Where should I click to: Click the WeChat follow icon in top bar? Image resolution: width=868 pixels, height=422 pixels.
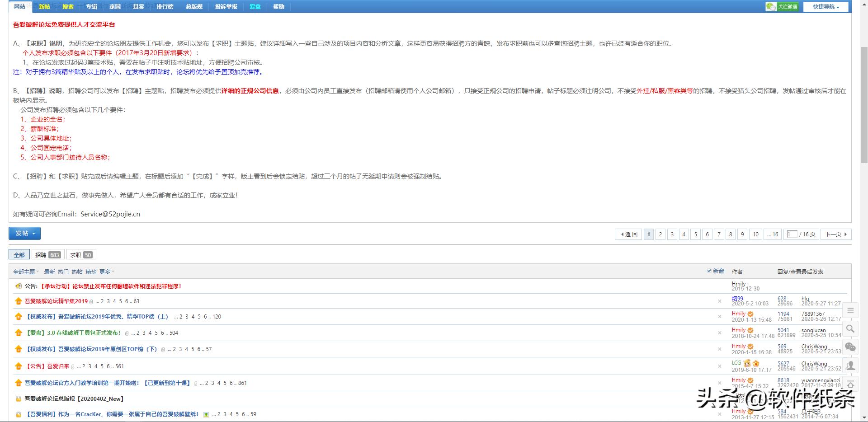pos(782,7)
